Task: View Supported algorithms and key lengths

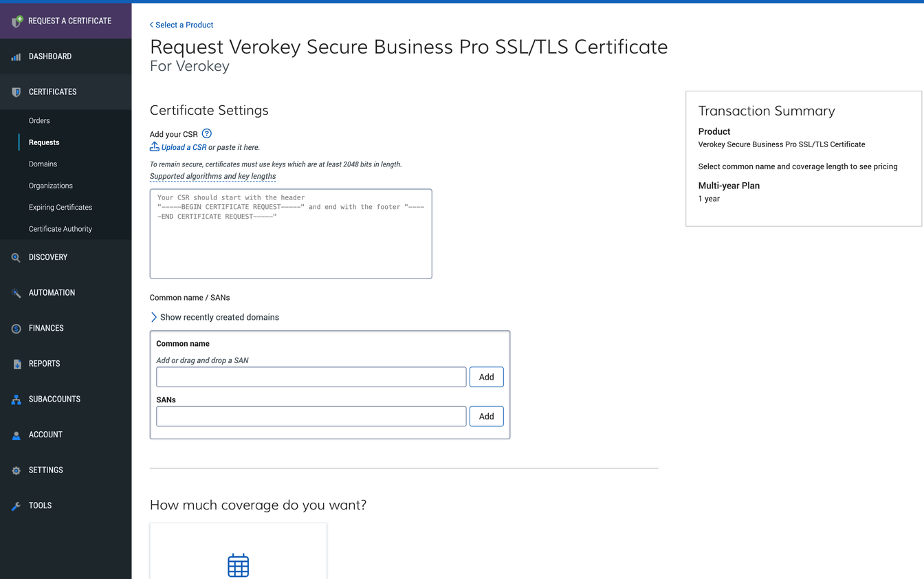Action: [x=212, y=176]
